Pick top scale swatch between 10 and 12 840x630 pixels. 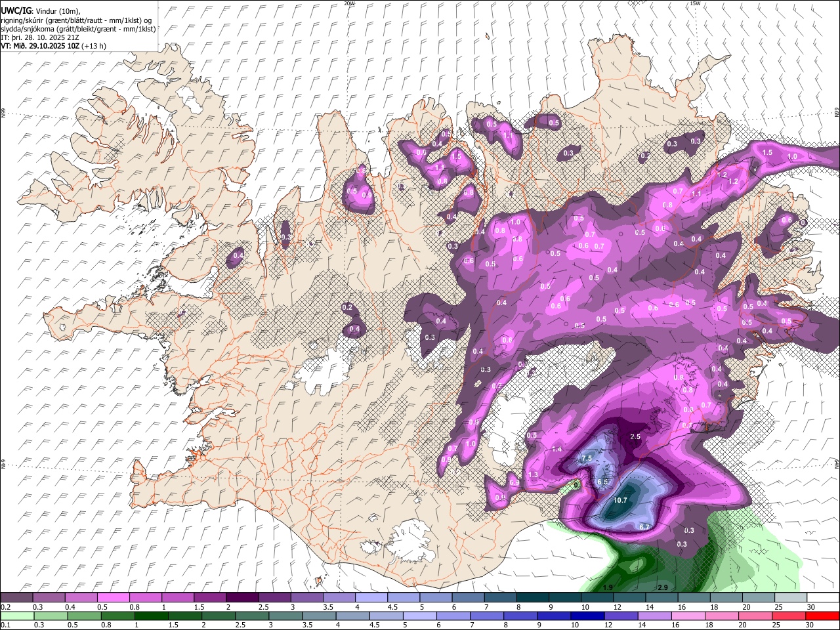click(x=598, y=598)
